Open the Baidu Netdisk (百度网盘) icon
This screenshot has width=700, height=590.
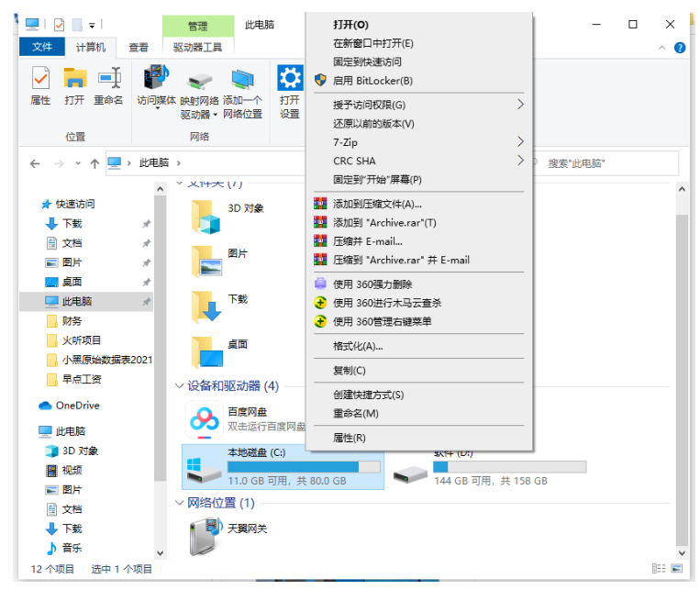pos(203,419)
